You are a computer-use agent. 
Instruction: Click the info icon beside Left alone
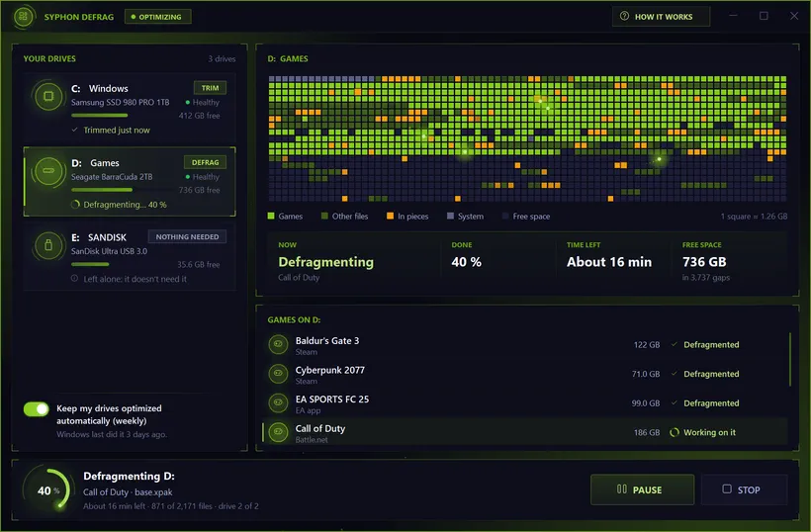[74, 278]
